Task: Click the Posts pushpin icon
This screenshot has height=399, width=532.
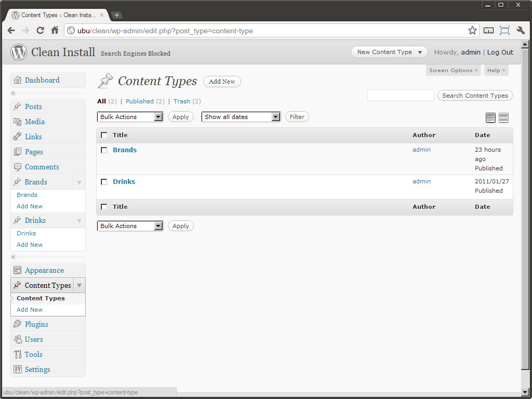Action: (17, 107)
